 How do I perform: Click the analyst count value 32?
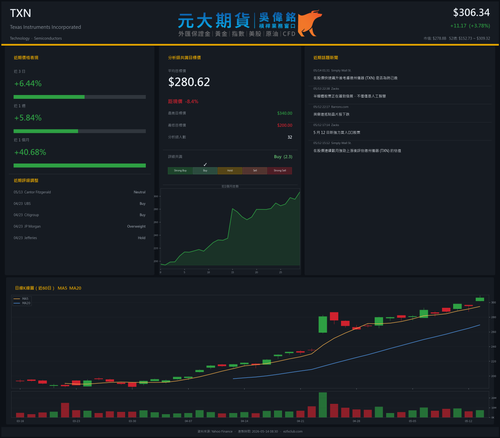(x=290, y=137)
